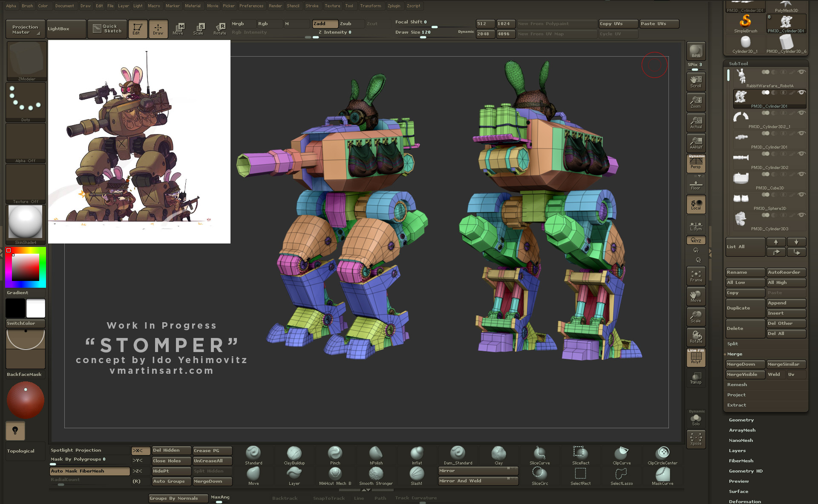Open the Zplugin menu
This screenshot has height=504, width=818.
[394, 6]
